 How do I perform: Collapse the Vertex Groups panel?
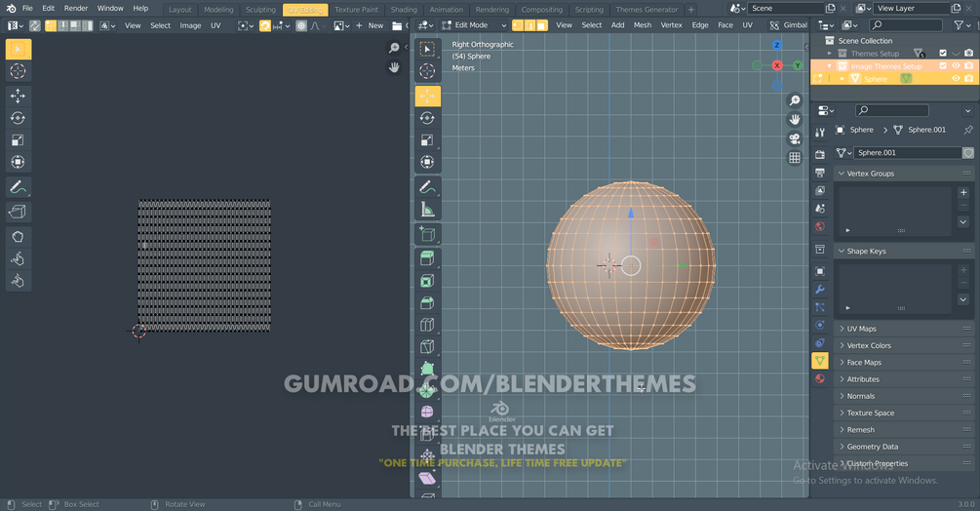coord(842,173)
